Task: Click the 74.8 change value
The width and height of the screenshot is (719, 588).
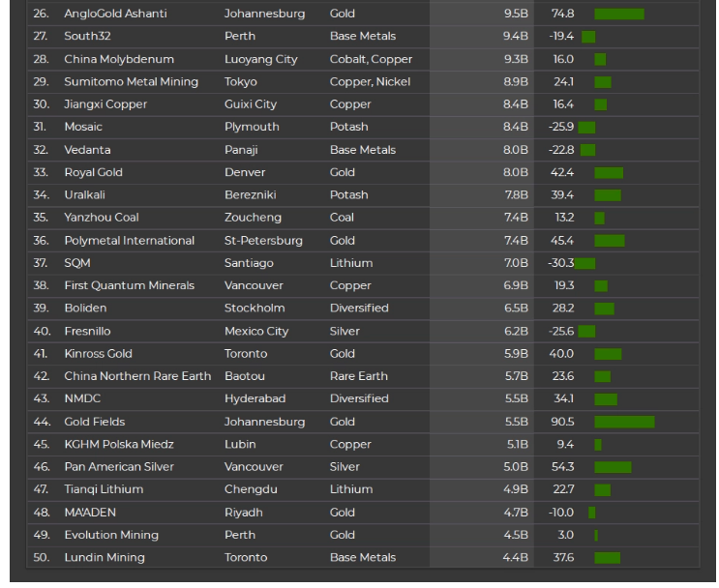Action: 562,14
